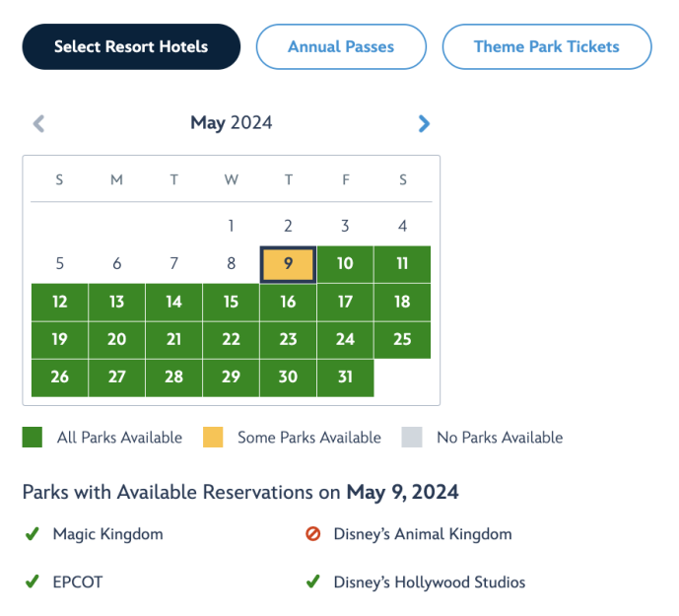679x616 pixels.
Task: Click unavailable date May 5
Action: tap(60, 264)
